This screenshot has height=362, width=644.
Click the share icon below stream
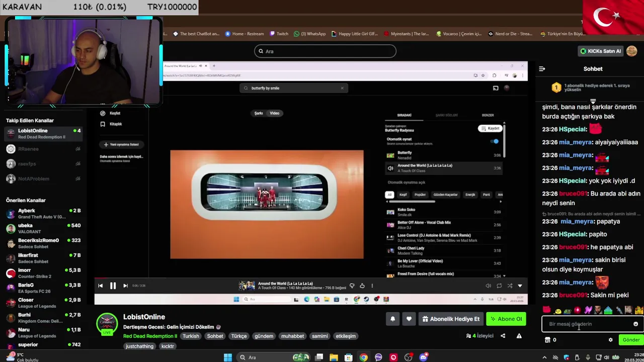503,336
